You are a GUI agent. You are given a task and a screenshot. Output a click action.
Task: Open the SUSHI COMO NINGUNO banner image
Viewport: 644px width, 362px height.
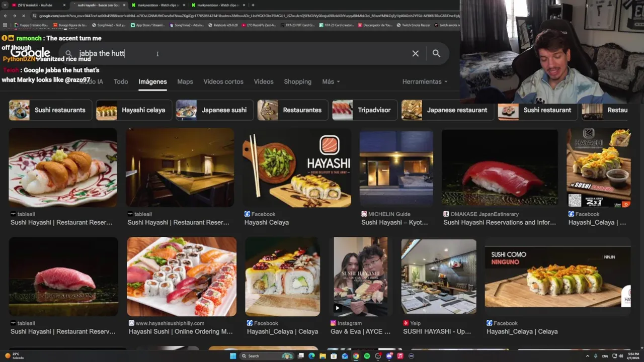(557, 277)
